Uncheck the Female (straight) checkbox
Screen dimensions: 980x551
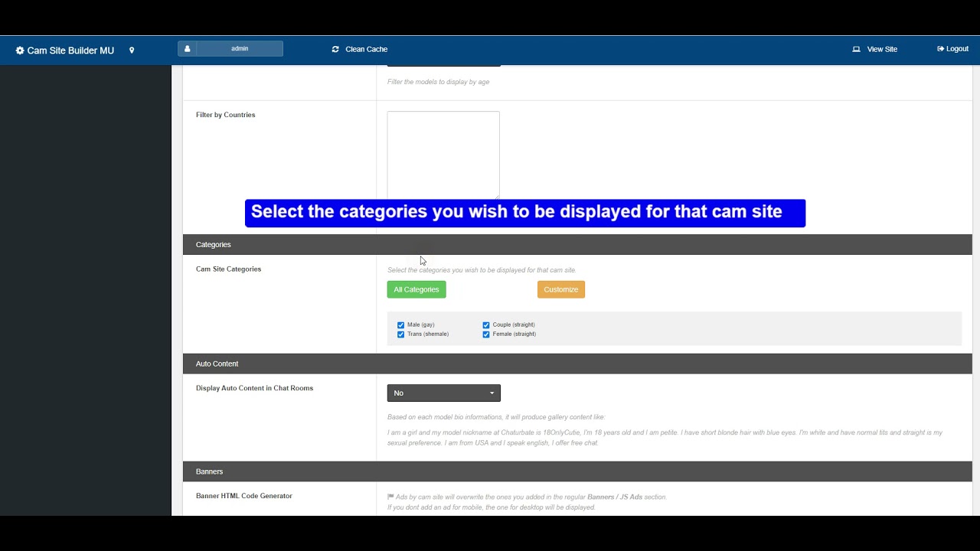tap(486, 334)
